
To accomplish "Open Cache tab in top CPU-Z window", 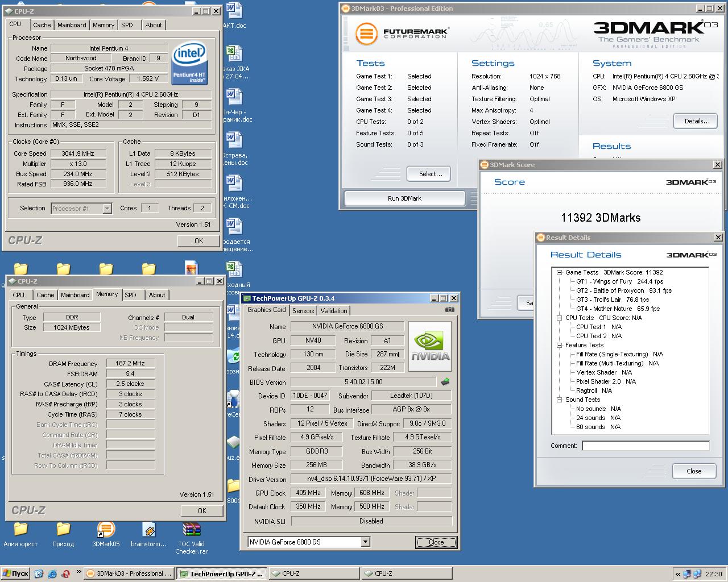I will point(42,25).
